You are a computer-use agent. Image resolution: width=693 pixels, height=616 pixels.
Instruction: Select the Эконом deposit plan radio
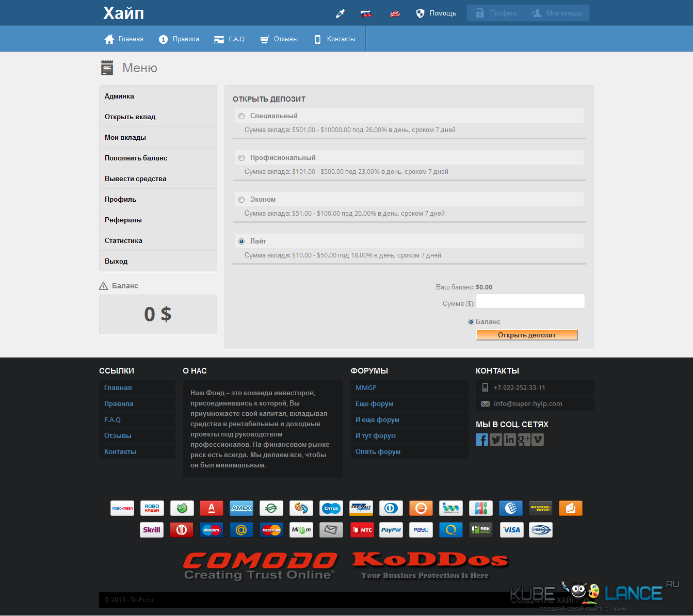(241, 200)
